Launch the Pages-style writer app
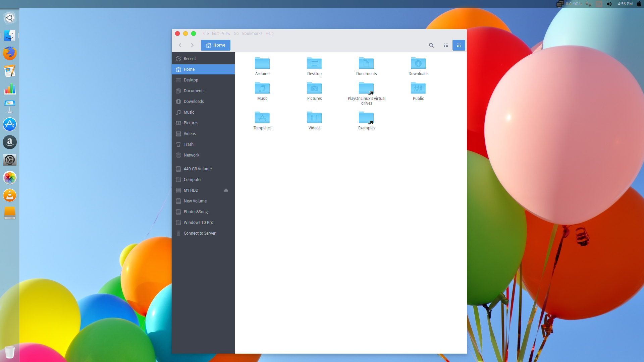 pos(10,71)
